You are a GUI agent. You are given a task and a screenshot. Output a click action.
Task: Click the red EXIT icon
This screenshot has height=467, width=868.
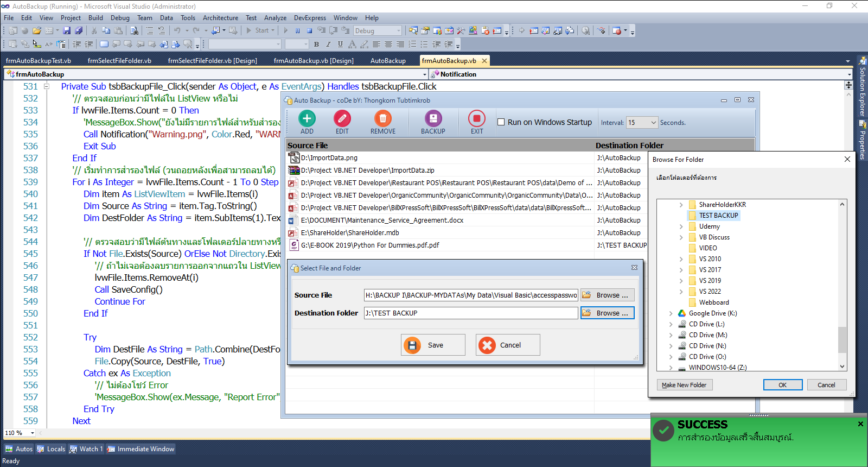tap(476, 118)
